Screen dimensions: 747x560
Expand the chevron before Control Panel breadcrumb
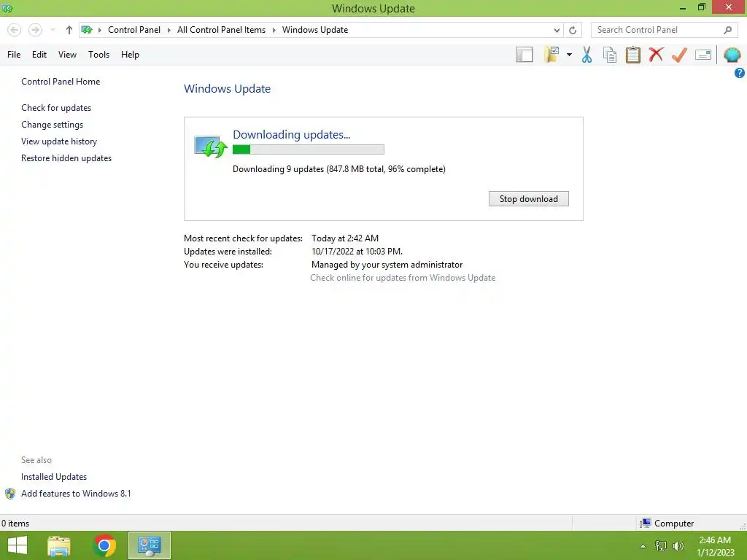100,30
